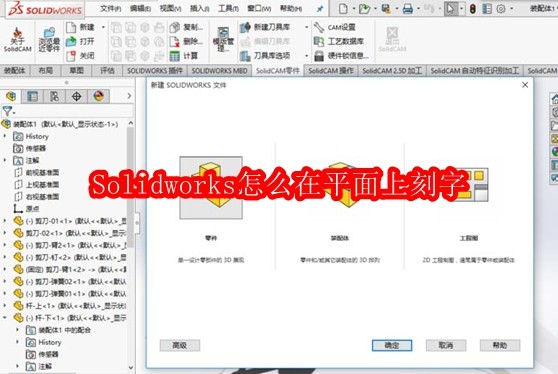Open dropdown arrow beside 新建刀具库
The width and height of the screenshot is (558, 374).
pos(306,27)
